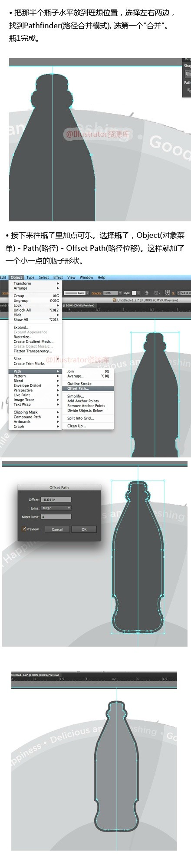This screenshot has height=868, width=191.
Task: Choose Average... in Path submenu
Action: pyautogui.click(x=89, y=376)
